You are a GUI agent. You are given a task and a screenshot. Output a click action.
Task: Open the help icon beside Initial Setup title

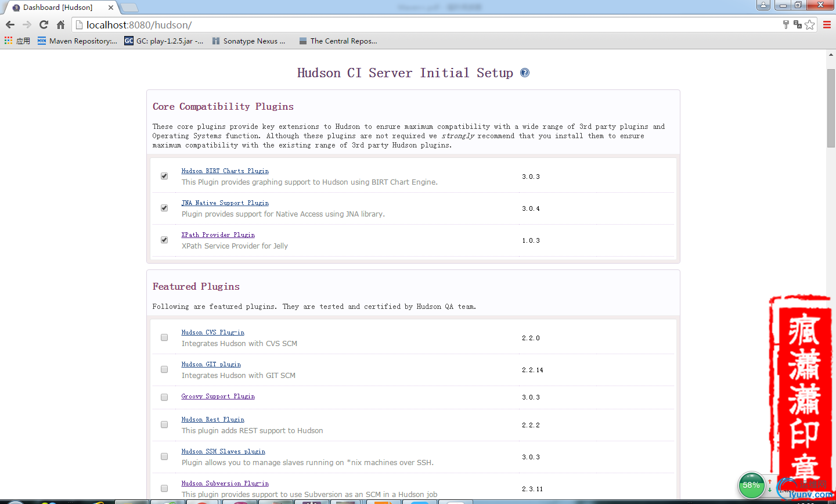click(x=525, y=73)
